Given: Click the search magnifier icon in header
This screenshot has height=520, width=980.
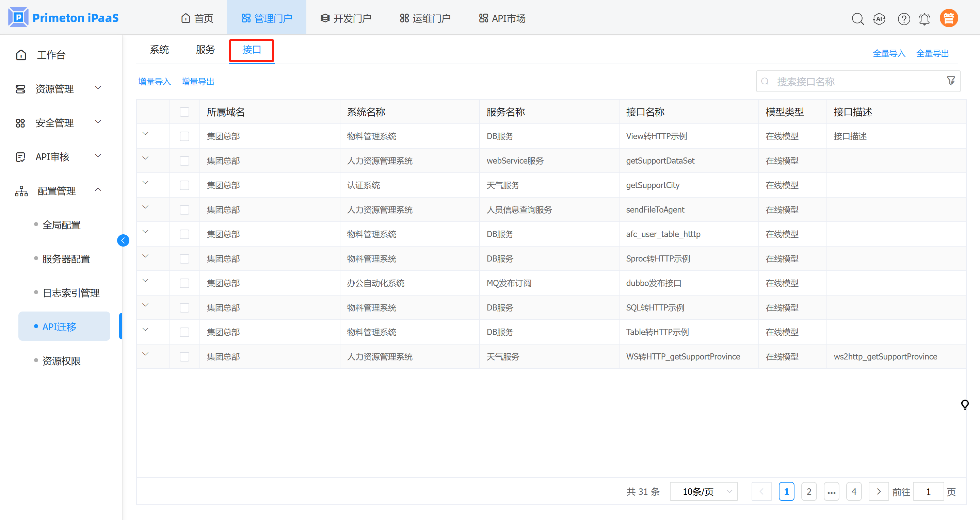Looking at the screenshot, I should coord(857,18).
